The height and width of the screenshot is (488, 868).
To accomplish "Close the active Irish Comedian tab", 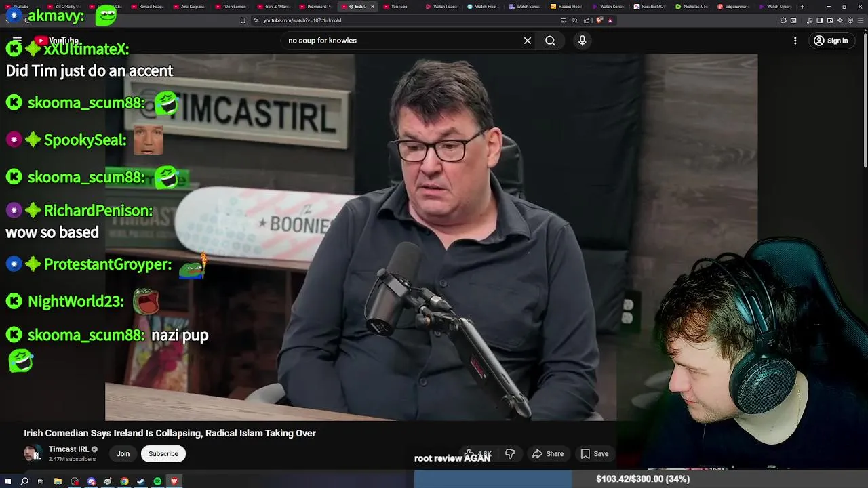I will click(372, 7).
